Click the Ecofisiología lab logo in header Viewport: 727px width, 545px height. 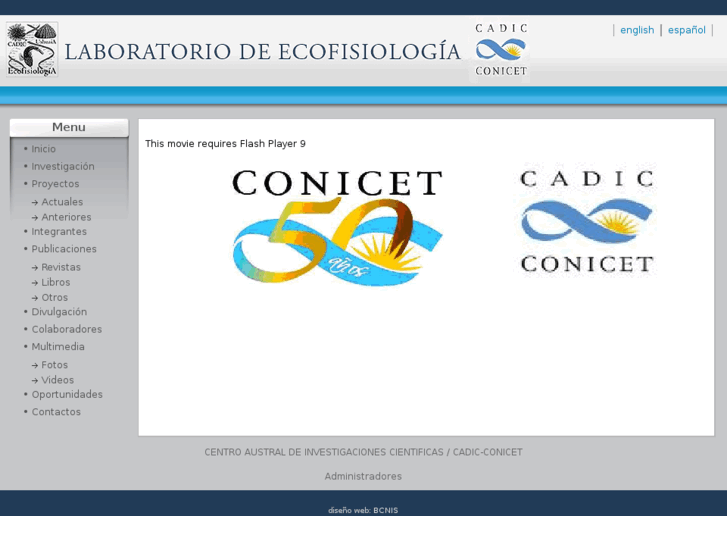[32, 49]
